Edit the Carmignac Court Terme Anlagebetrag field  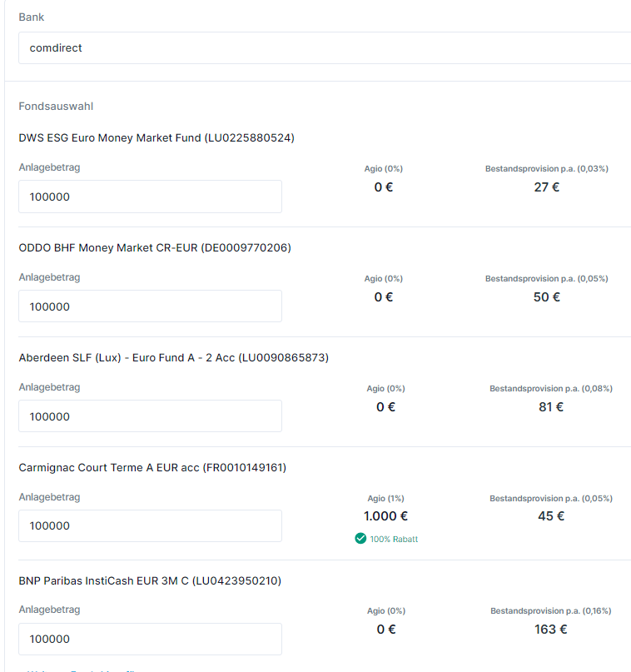point(150,526)
